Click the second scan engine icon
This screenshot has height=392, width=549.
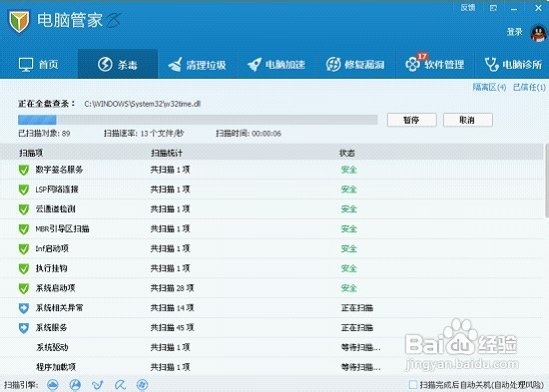pyautogui.click(x=75, y=385)
